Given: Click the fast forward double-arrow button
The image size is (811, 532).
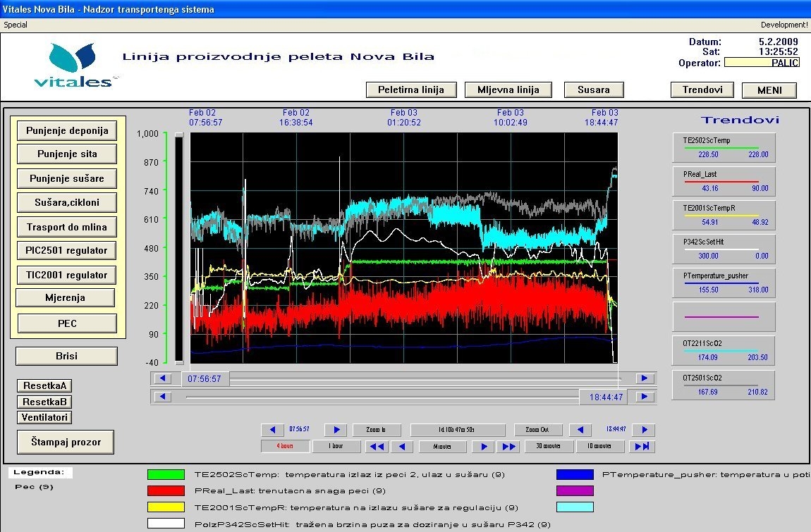Looking at the screenshot, I should pos(507,447).
